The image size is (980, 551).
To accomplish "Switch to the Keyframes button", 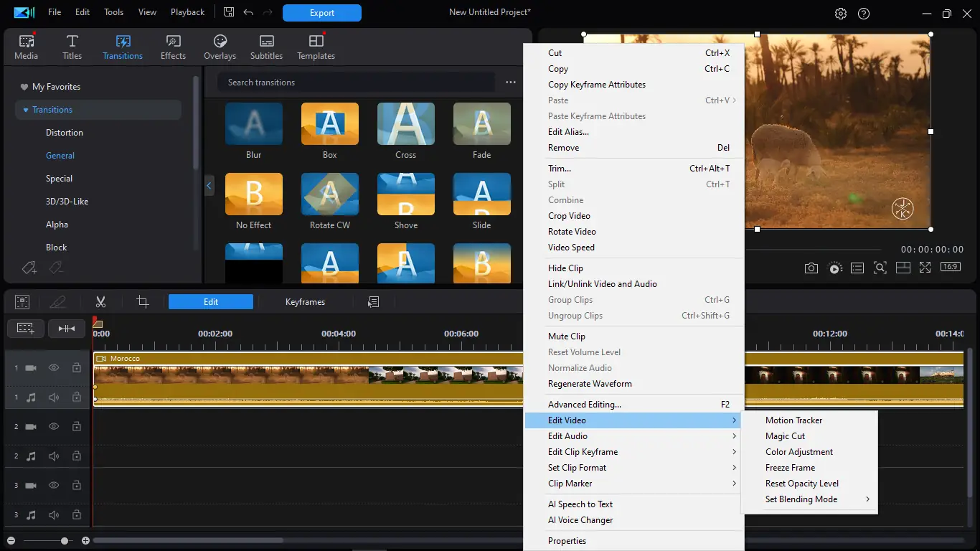I will point(305,302).
